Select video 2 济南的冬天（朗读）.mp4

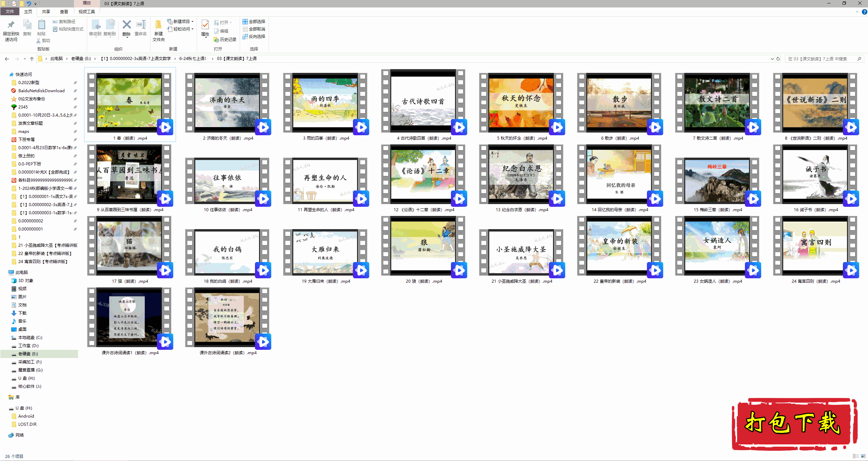click(228, 105)
